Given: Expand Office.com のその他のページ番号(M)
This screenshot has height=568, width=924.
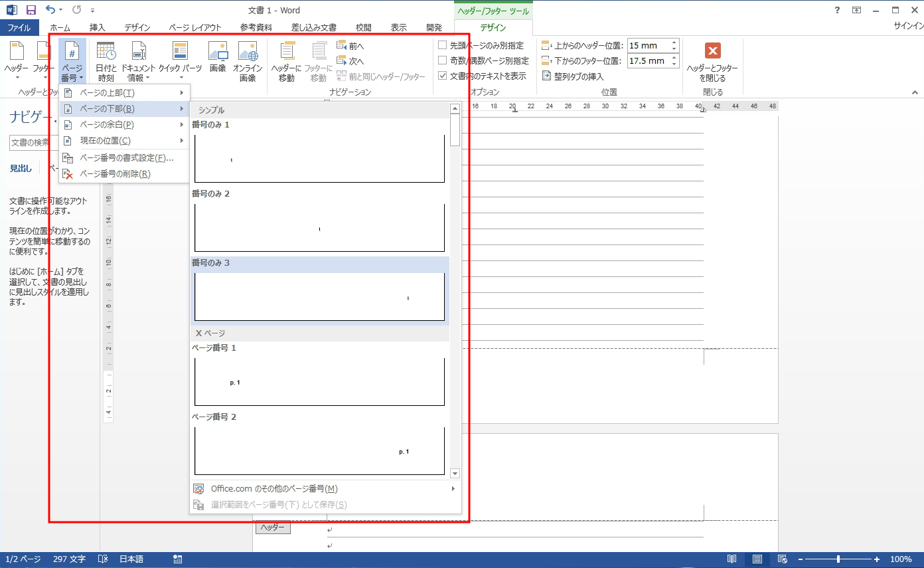Looking at the screenshot, I should coord(325,489).
